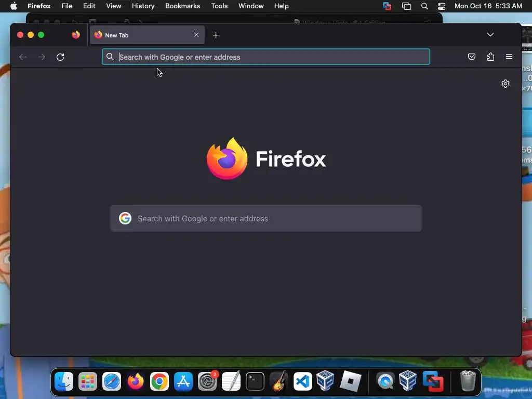Open the Save to Pocket button
532x399 pixels.
coord(472,57)
